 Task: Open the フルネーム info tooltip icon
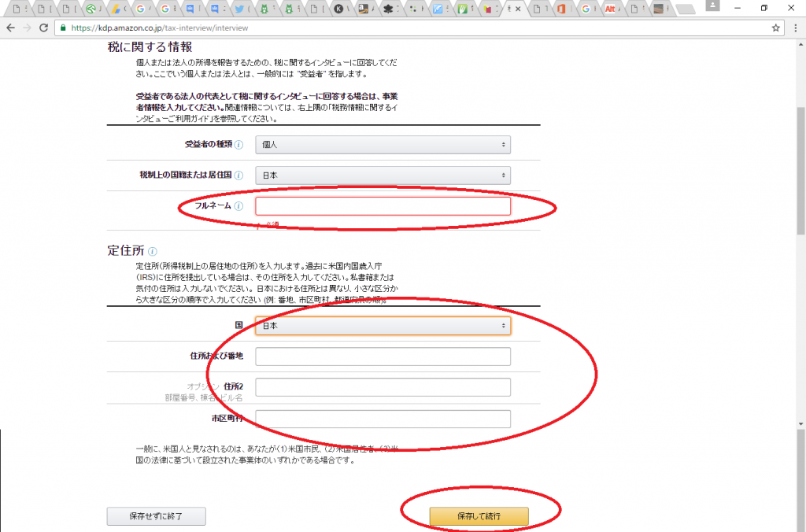tap(239, 206)
